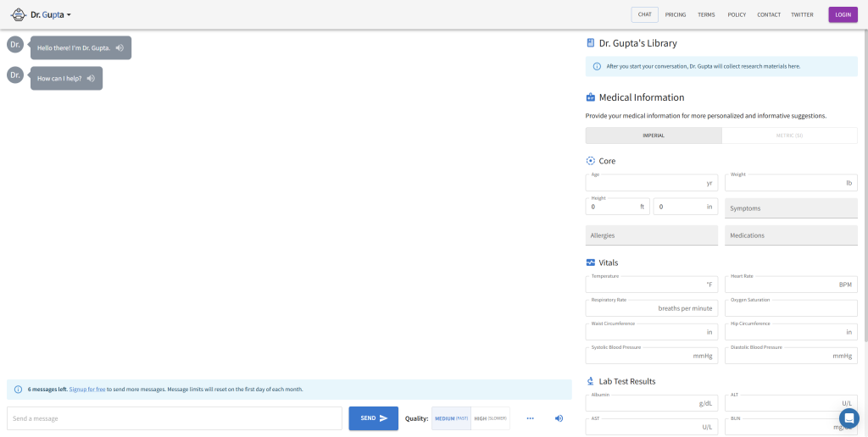Image resolution: width=868 pixels, height=437 pixels.
Task: Click Dr. Gupta's Library book icon
Action: click(x=590, y=42)
